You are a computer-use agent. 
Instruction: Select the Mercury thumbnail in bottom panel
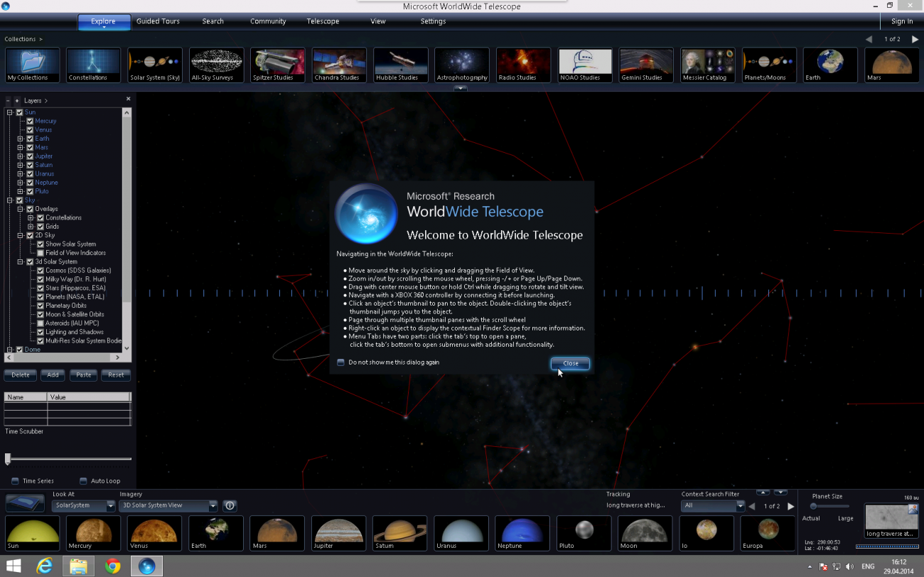tap(93, 534)
